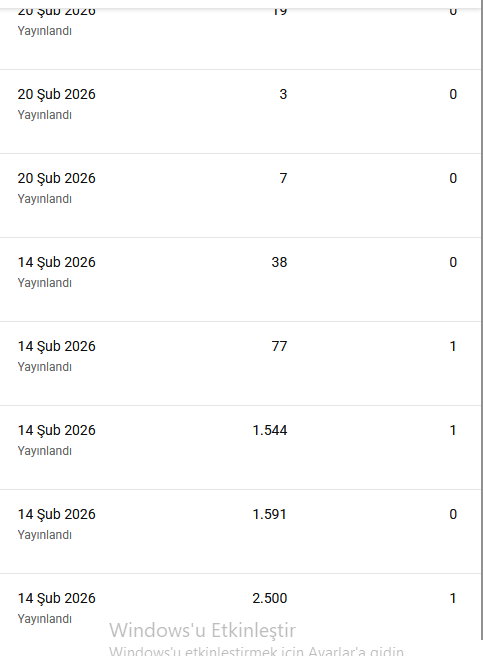The width and height of the screenshot is (483, 656).
Task: Open the 1.591 views value
Action: 270,514
